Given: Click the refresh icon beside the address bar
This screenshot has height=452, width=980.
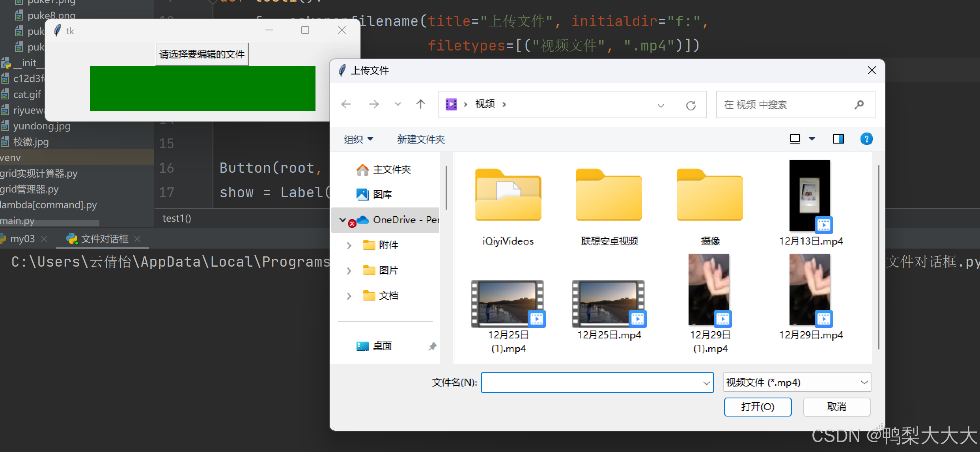Looking at the screenshot, I should pyautogui.click(x=691, y=105).
